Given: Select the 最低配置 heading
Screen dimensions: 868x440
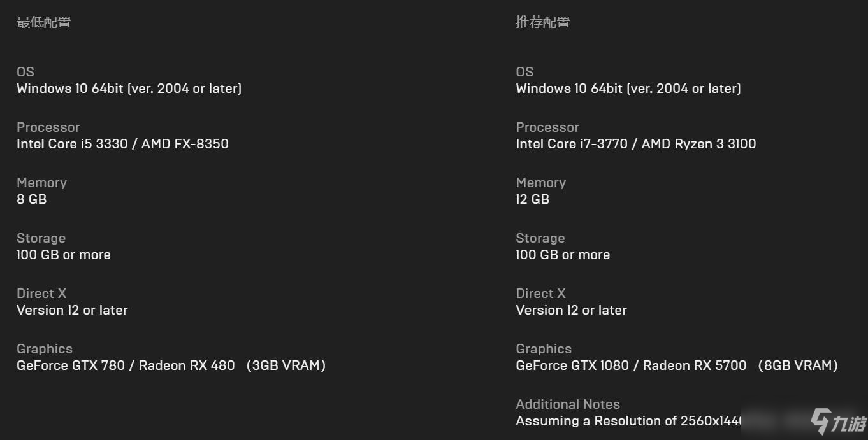Looking at the screenshot, I should point(44,22).
